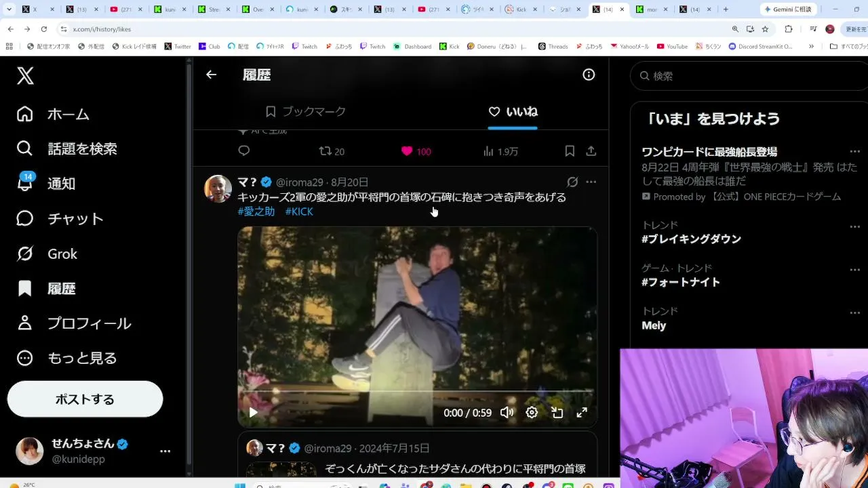Open @iroma29 avatar on 8月20日 post

point(218,189)
